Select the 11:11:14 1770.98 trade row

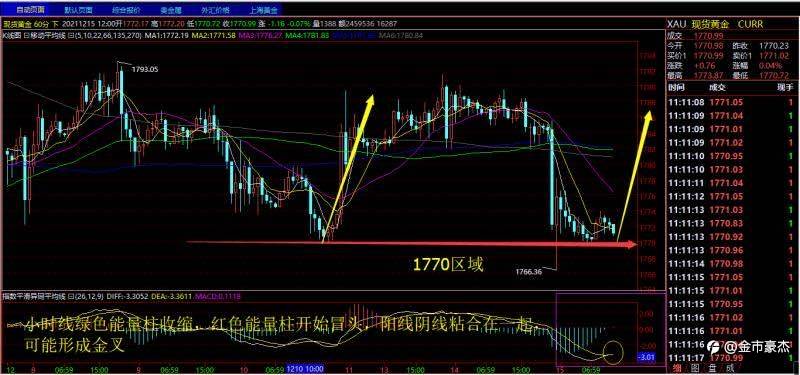coord(732,264)
